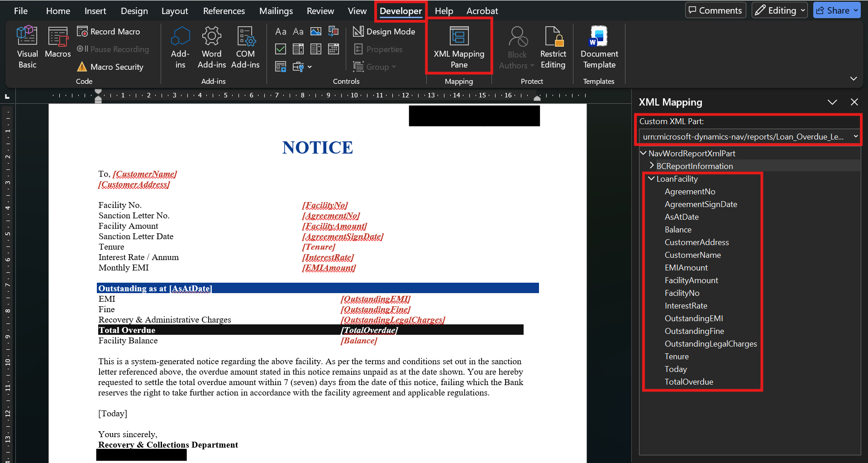Click the [TotalOverdue] placeholder
868x463 pixels.
[x=369, y=330]
